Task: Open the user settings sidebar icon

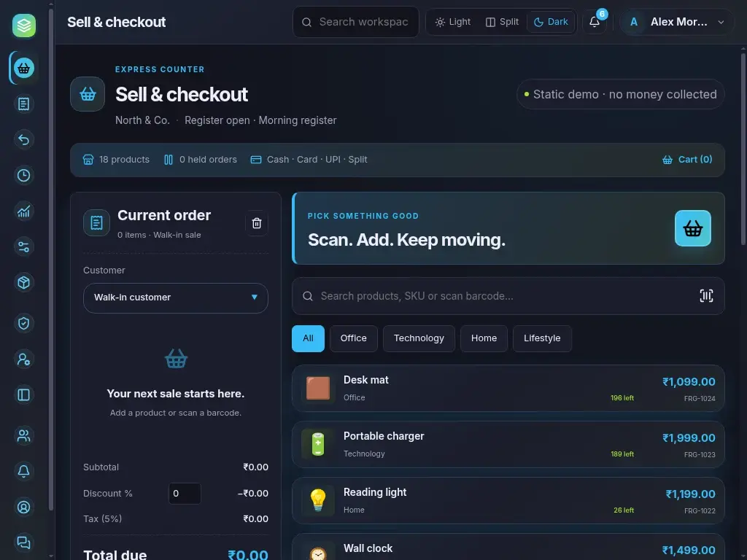Action: [x=24, y=359]
